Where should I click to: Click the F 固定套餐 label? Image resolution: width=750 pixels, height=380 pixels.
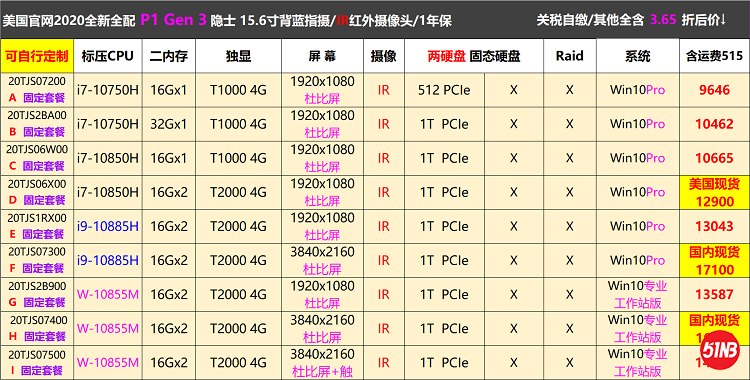[37, 268]
